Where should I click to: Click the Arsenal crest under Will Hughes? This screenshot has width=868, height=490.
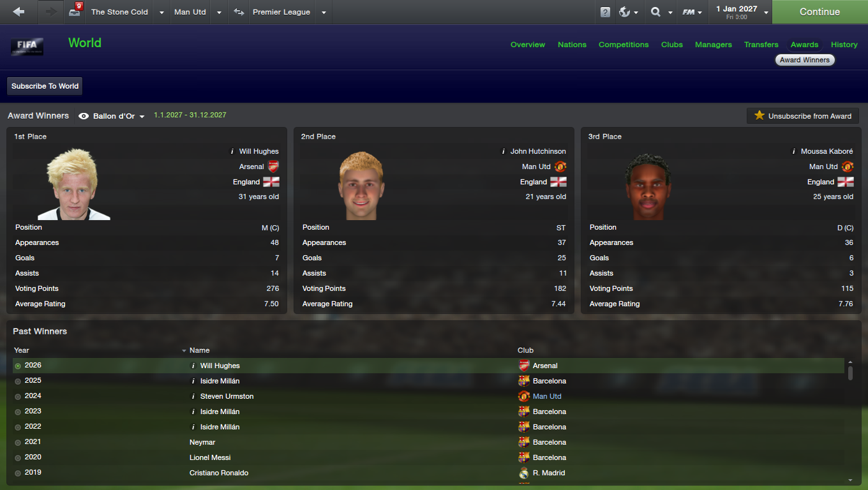click(x=273, y=167)
